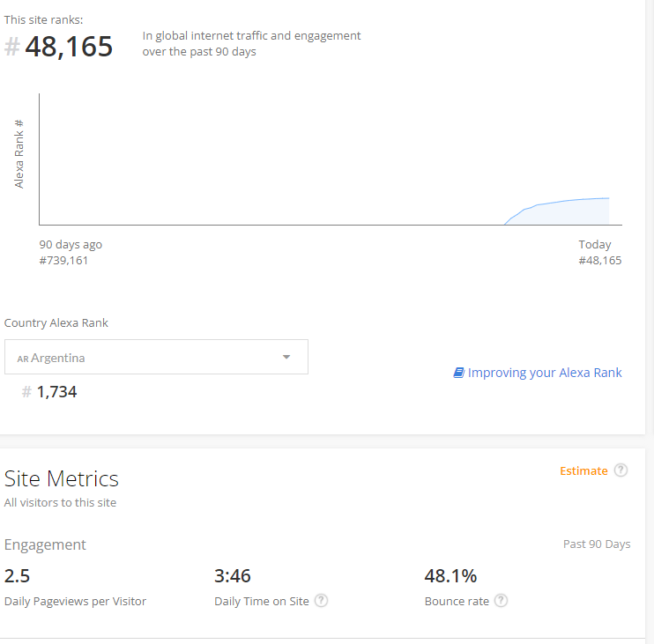Click the Bounce rate help icon
654x644 pixels.
501,601
